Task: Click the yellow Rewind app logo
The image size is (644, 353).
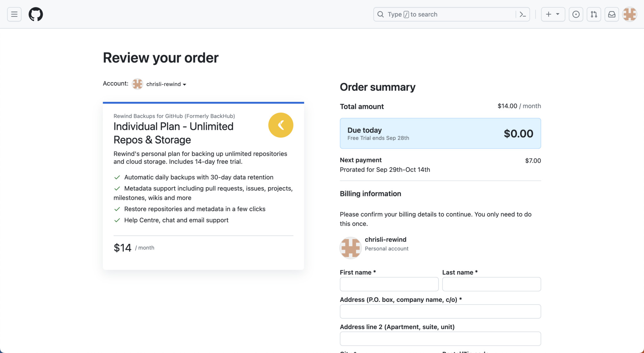Action: (x=281, y=125)
